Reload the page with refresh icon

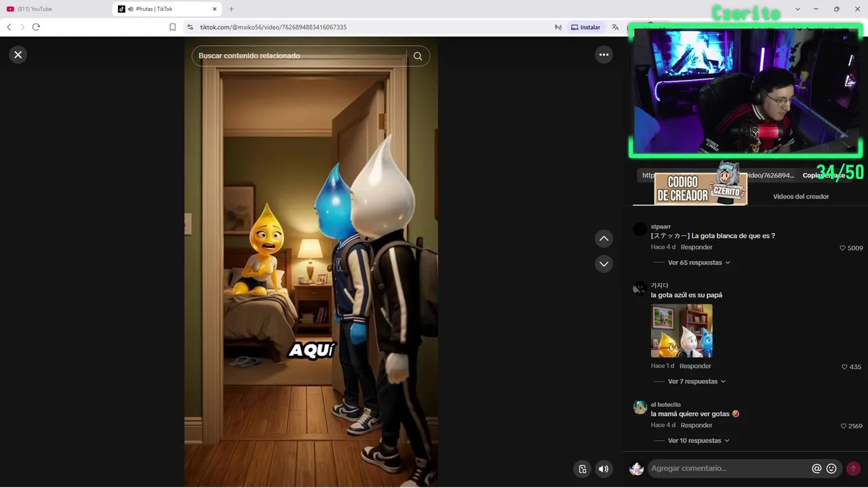(x=36, y=27)
